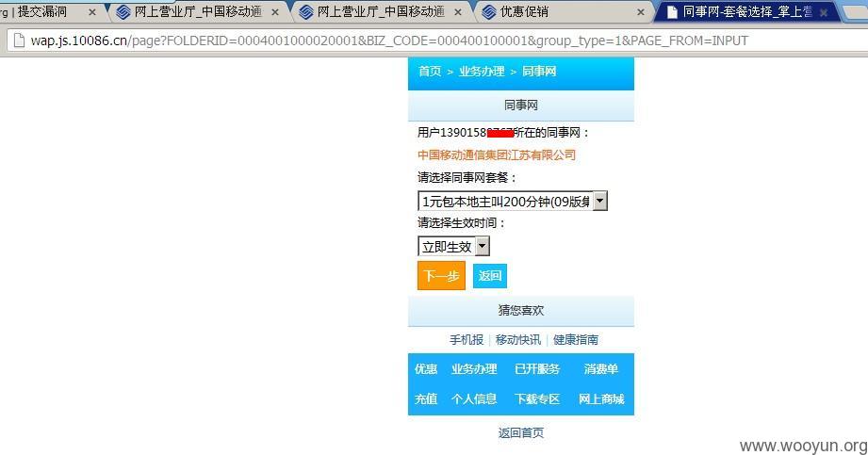Viewport: 868px width, 455px height.
Task: Click the 猜您喜欢 section header
Action: click(x=521, y=311)
